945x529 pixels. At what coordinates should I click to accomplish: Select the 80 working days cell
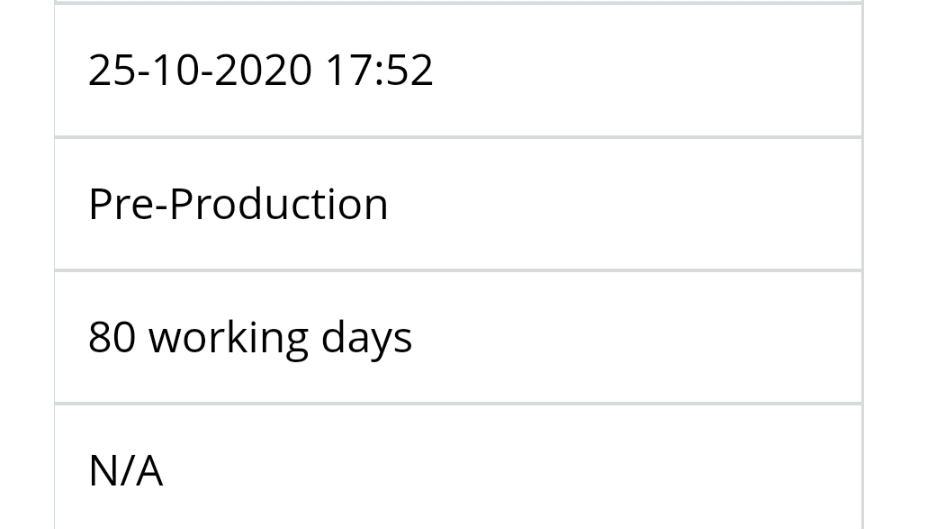coord(459,337)
